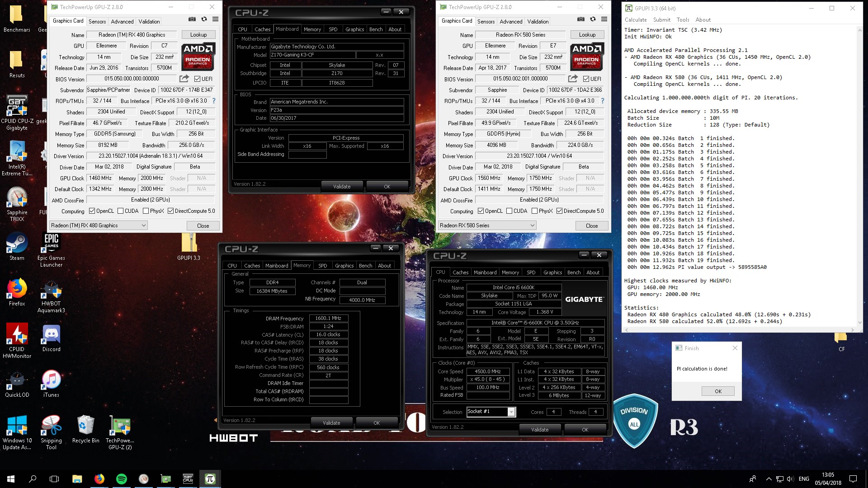Viewport: 868px width, 488px height.
Task: Click the Bus Interface help icon for RX 580
Action: [x=603, y=101]
